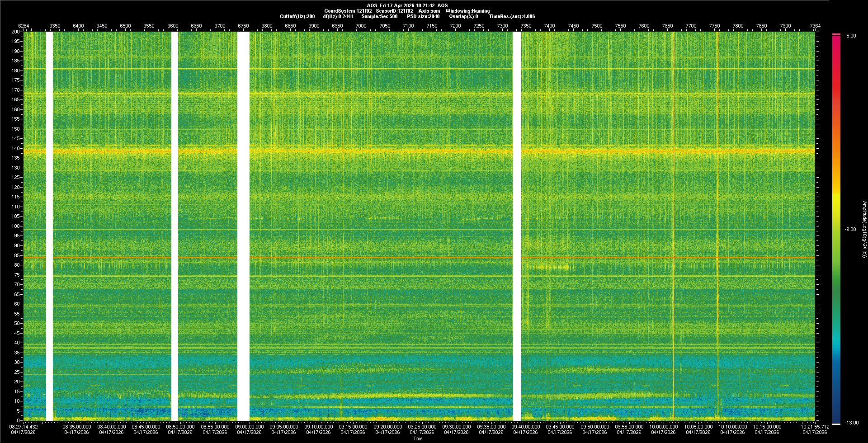868x443 pixels.
Task: Click the red marker atop the color scale
Action: click(x=836, y=34)
